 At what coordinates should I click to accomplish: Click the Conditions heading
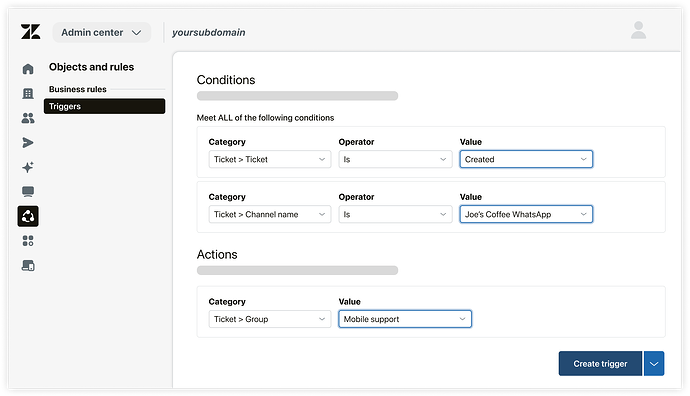226,80
